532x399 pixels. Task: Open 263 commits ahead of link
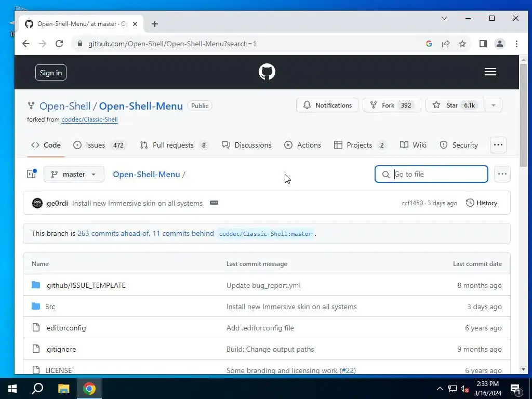113,233
